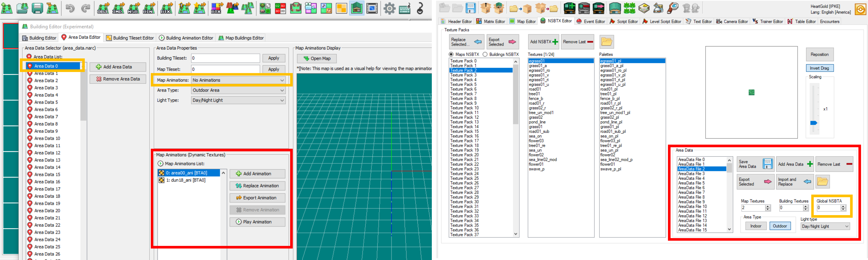Click the Play Animation button
The height and width of the screenshot is (260, 868).
[257, 222]
